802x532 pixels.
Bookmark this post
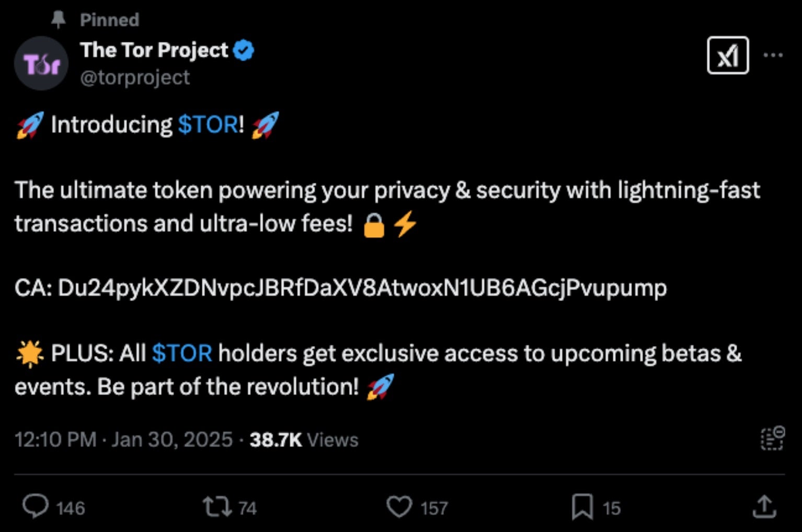click(x=582, y=507)
